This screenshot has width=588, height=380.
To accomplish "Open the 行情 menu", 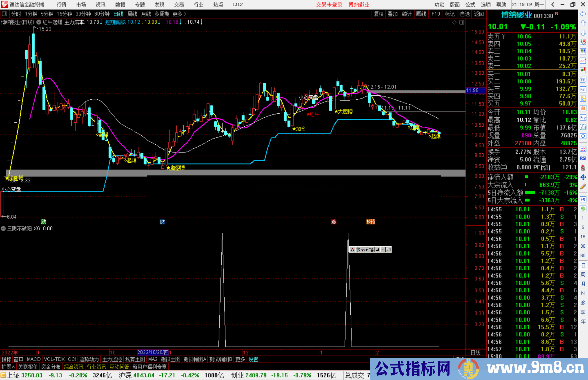I will tap(61, 5).
